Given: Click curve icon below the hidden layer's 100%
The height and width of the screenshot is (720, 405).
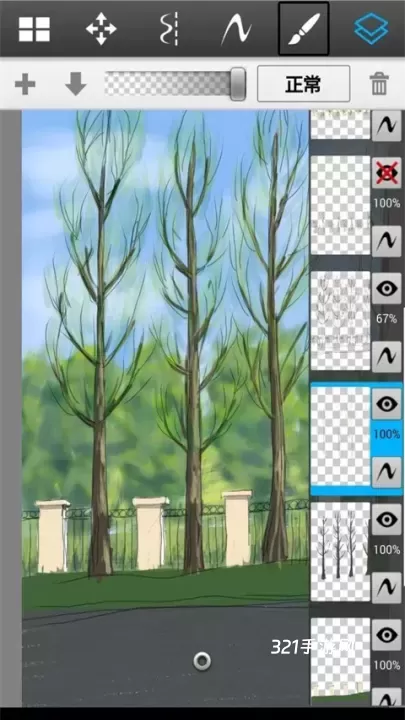Looking at the screenshot, I should [387, 242].
